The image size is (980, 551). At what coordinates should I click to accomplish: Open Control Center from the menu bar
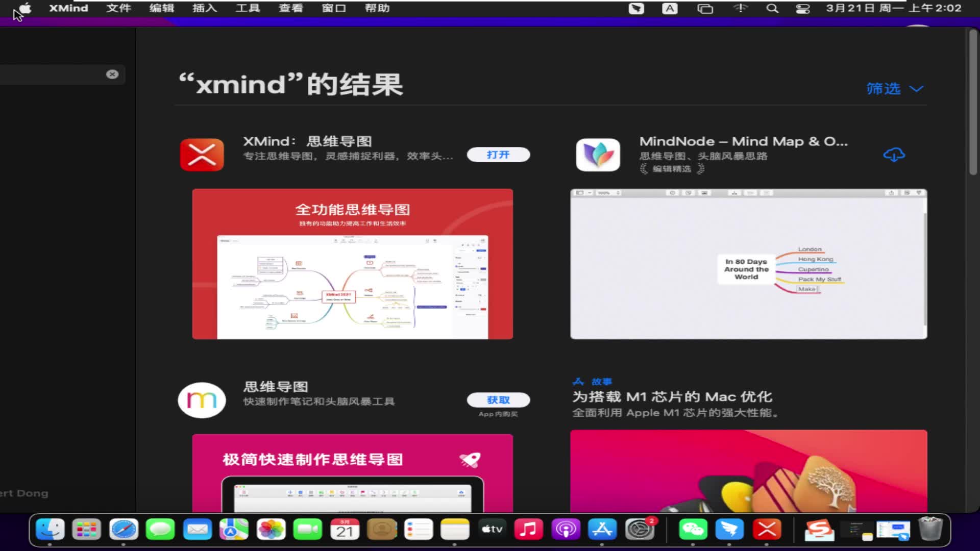click(x=802, y=8)
